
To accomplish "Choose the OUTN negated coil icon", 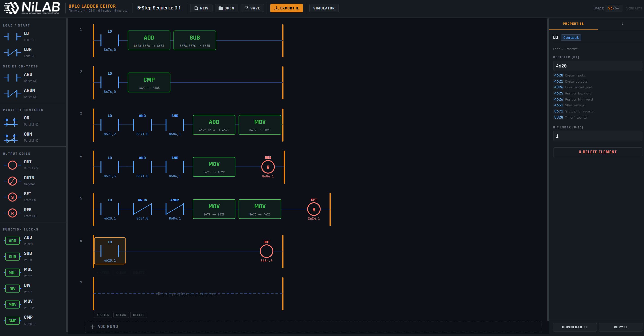I will pyautogui.click(x=12, y=181).
